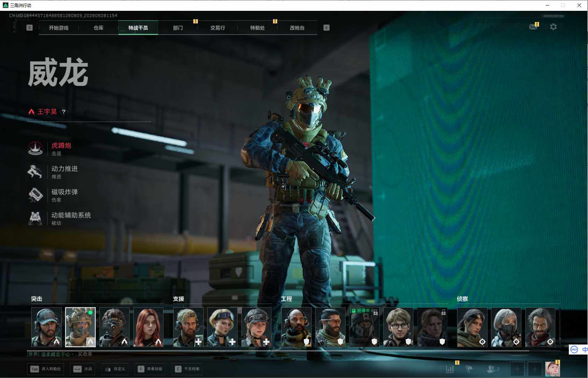Open the 特勤处 tab
Image resolution: width=588 pixels, height=378 pixels.
click(x=257, y=28)
